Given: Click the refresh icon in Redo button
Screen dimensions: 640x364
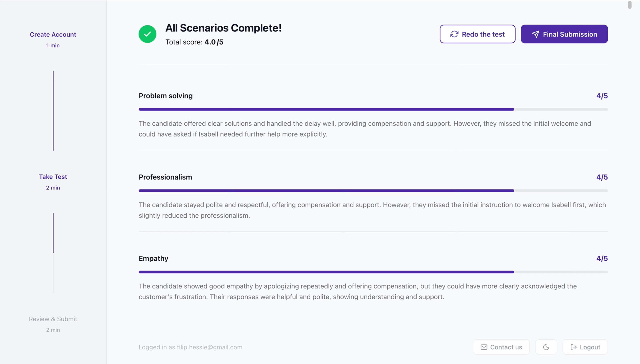Looking at the screenshot, I should coord(454,34).
